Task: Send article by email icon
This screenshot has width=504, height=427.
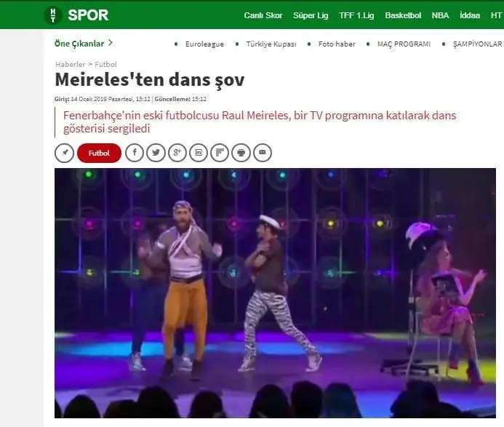Action: coord(263,153)
